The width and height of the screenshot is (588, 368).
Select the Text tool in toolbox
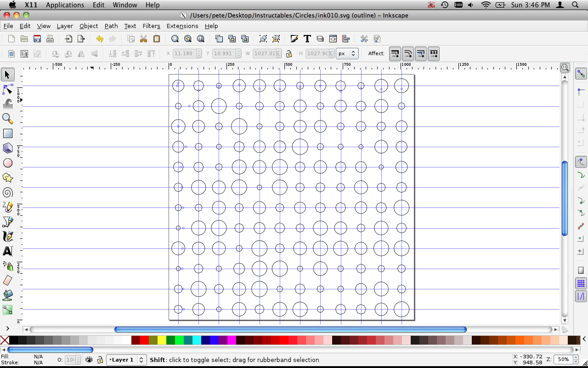click(x=8, y=251)
